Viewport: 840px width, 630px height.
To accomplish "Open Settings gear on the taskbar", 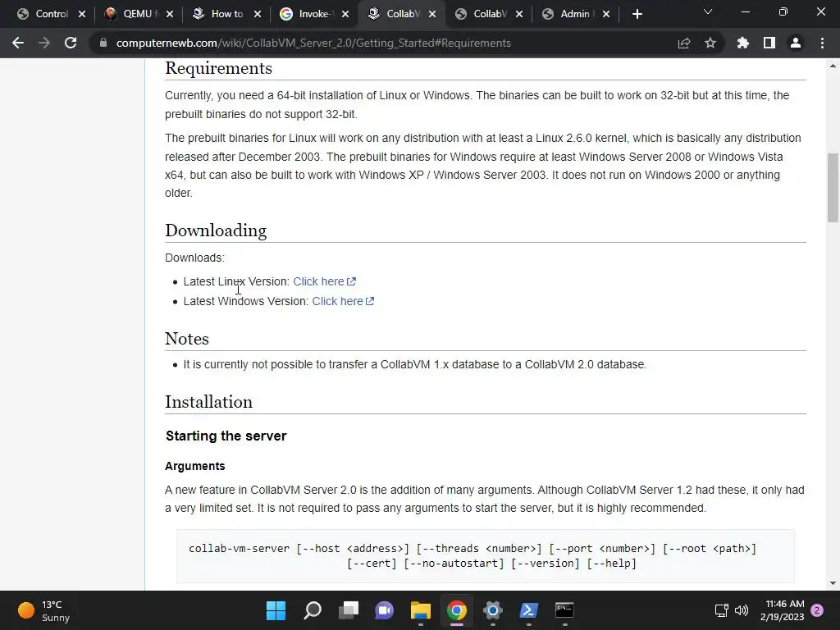I will tap(492, 610).
